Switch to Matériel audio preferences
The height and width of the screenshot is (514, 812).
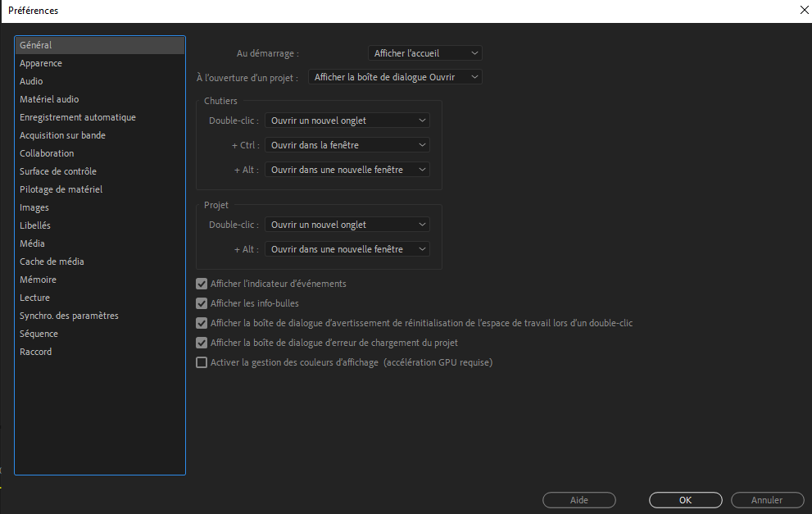(x=49, y=99)
